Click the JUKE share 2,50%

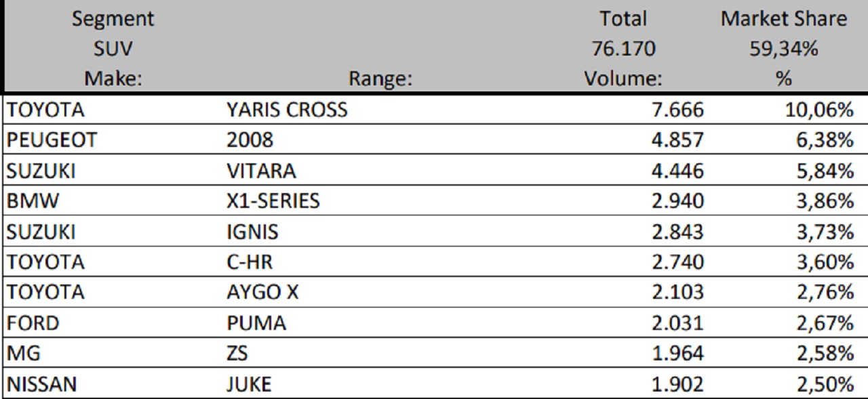tap(825, 385)
